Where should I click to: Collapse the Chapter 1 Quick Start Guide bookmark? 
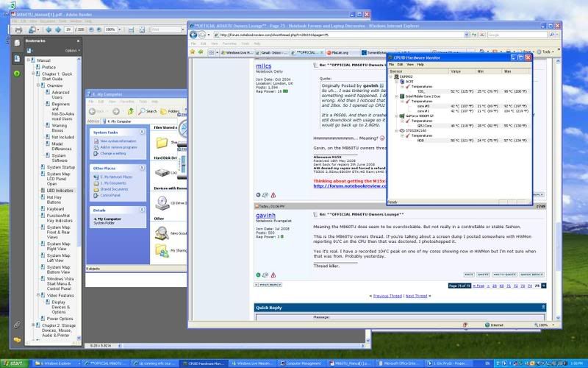pyautogui.click(x=33, y=74)
